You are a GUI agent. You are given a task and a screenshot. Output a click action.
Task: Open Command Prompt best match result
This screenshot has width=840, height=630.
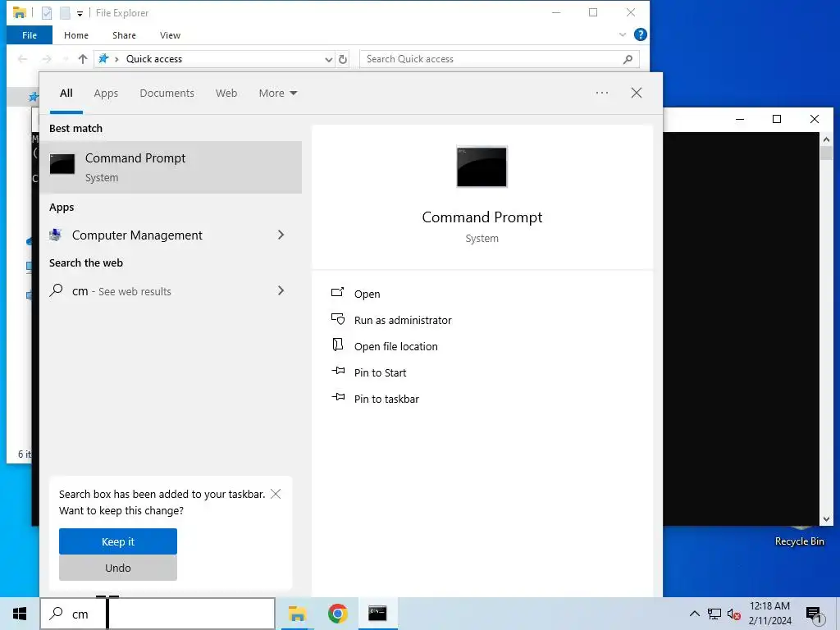pos(171,167)
